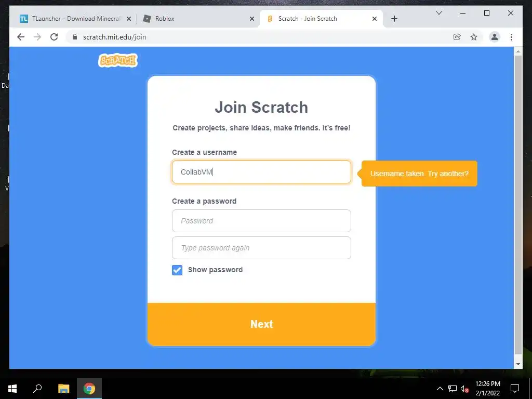Click the Chrome taskbar icon
Screen dimensions: 532x399
point(89,389)
